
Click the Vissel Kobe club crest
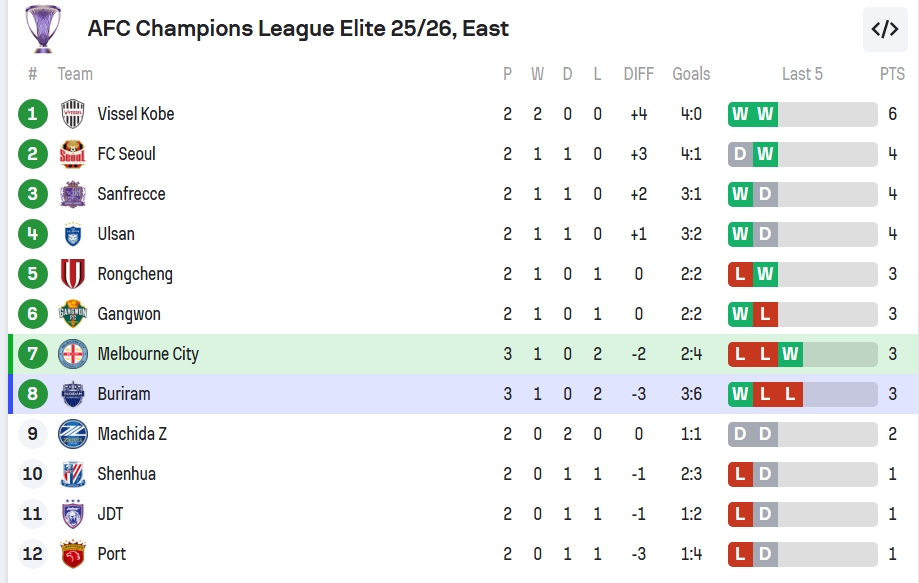(73, 114)
